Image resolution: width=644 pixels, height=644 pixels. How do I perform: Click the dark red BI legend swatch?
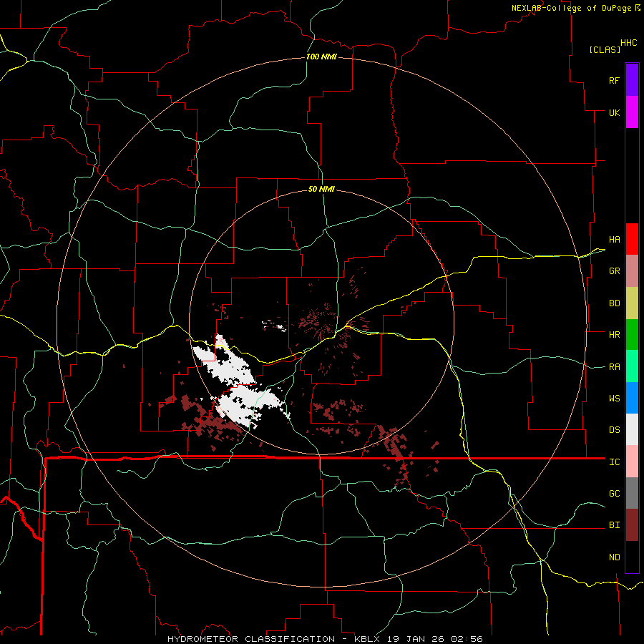[x=632, y=525]
